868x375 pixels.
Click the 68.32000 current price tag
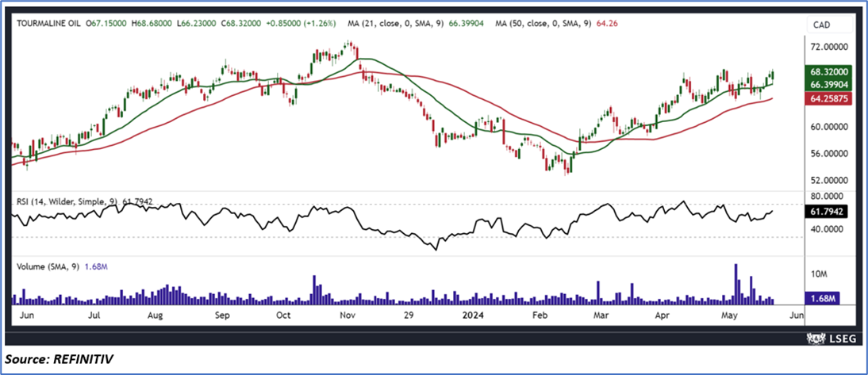[830, 72]
